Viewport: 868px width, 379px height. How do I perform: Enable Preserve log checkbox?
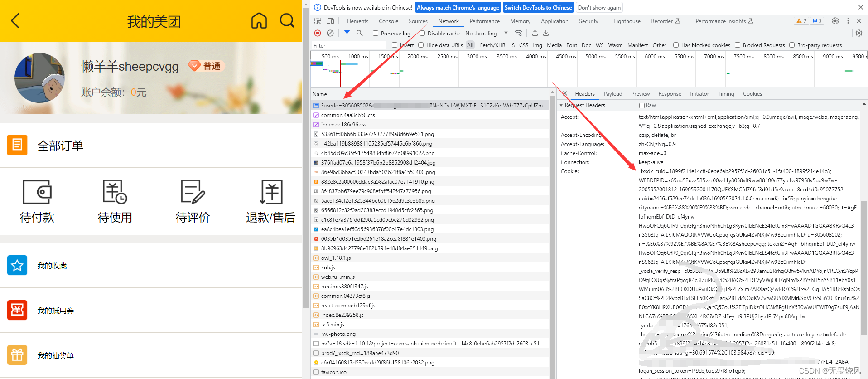click(x=376, y=33)
